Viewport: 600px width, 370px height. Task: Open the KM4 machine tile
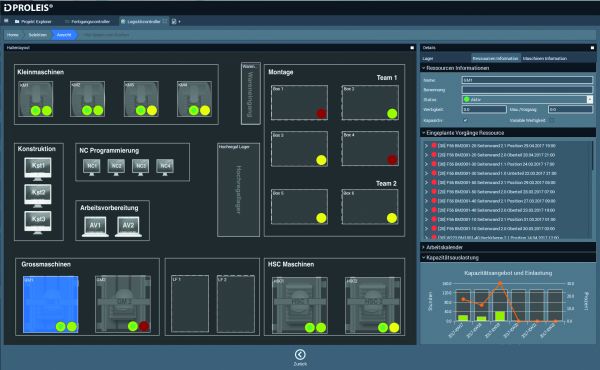[194, 99]
